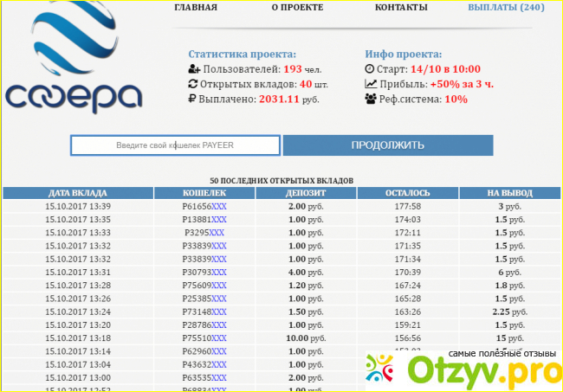Open the КОНТАКТЫ menu item
563x392 pixels.
401,8
